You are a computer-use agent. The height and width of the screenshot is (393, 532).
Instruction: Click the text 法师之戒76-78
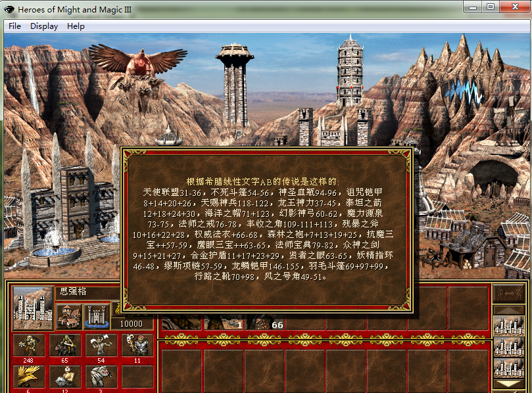coord(208,224)
